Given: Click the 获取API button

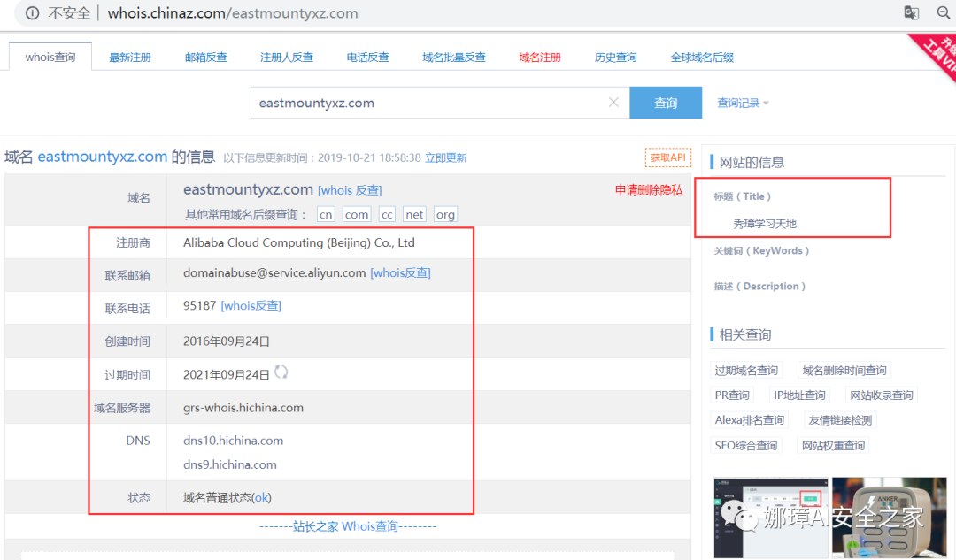Looking at the screenshot, I should pyautogui.click(x=668, y=157).
